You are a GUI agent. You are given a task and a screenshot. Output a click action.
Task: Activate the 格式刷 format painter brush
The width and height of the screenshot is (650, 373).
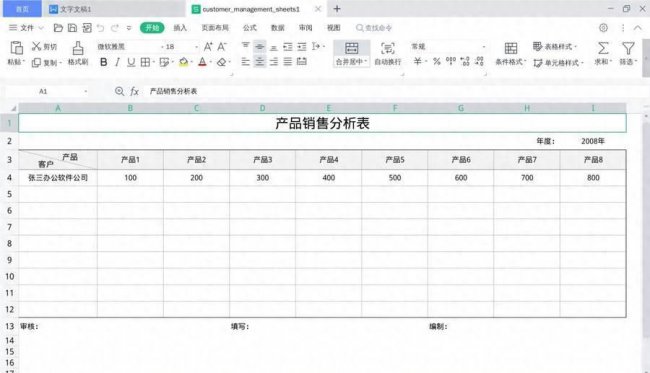pos(78,53)
